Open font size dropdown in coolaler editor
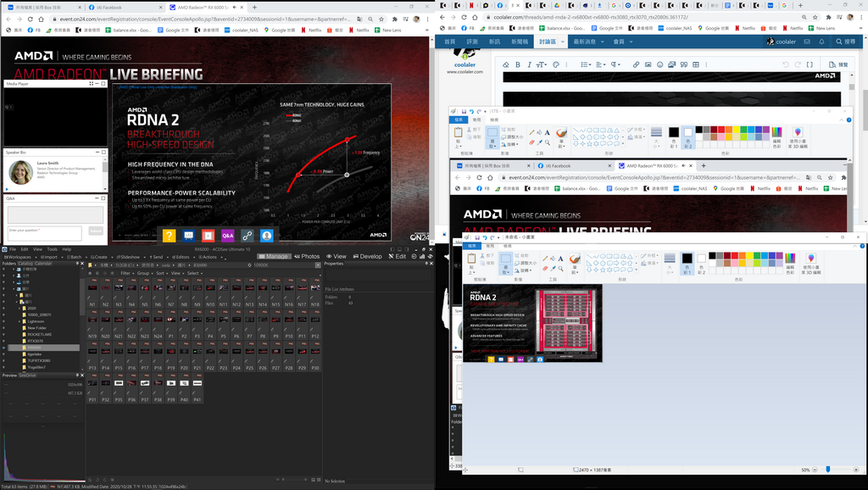Image resolution: width=868 pixels, height=490 pixels. pyautogui.click(x=542, y=64)
